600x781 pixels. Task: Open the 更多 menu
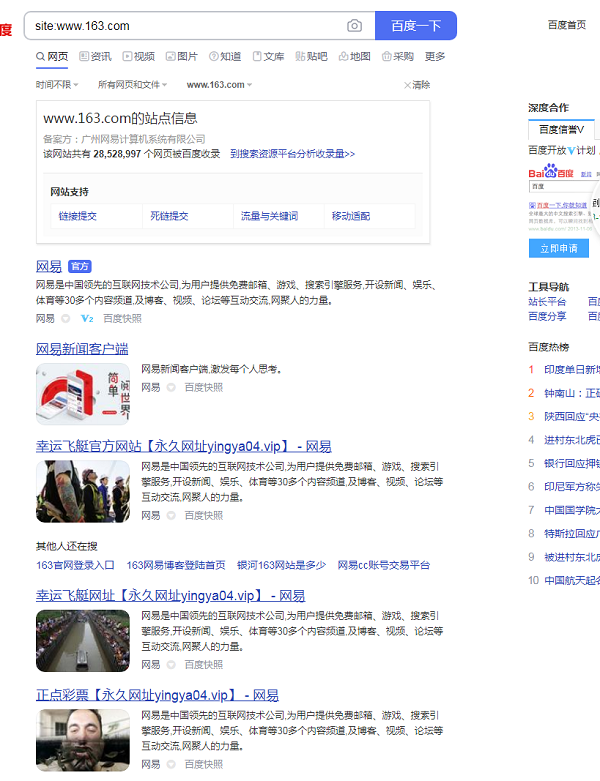(x=435, y=56)
